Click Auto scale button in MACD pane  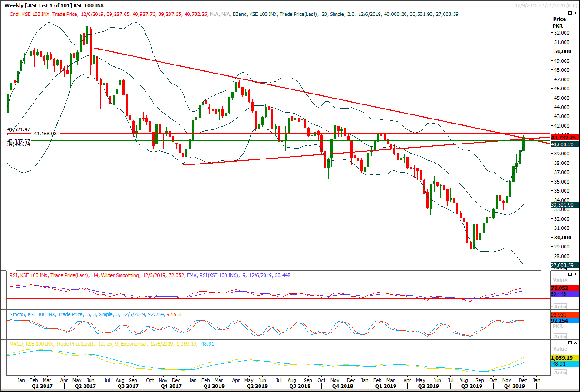click(560, 372)
